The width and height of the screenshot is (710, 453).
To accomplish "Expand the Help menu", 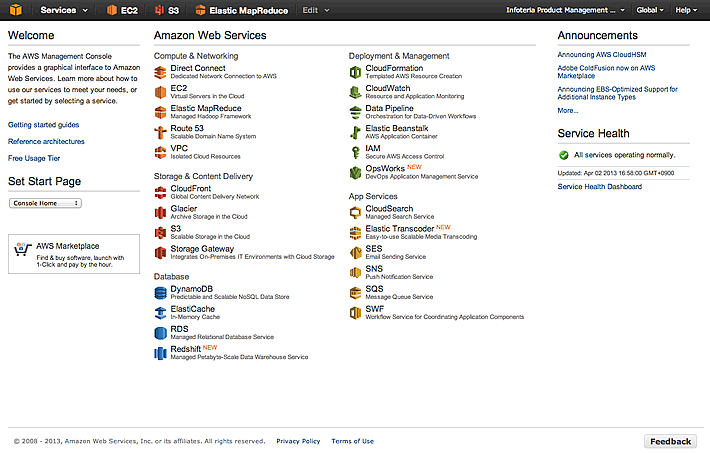I will click(x=686, y=10).
